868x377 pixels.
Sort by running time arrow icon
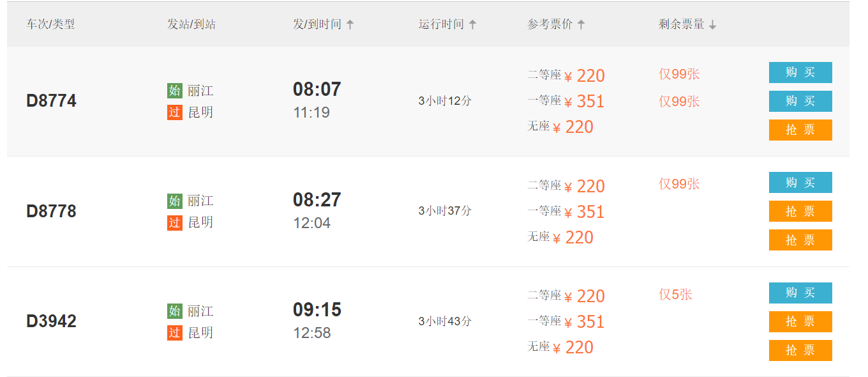[472, 25]
